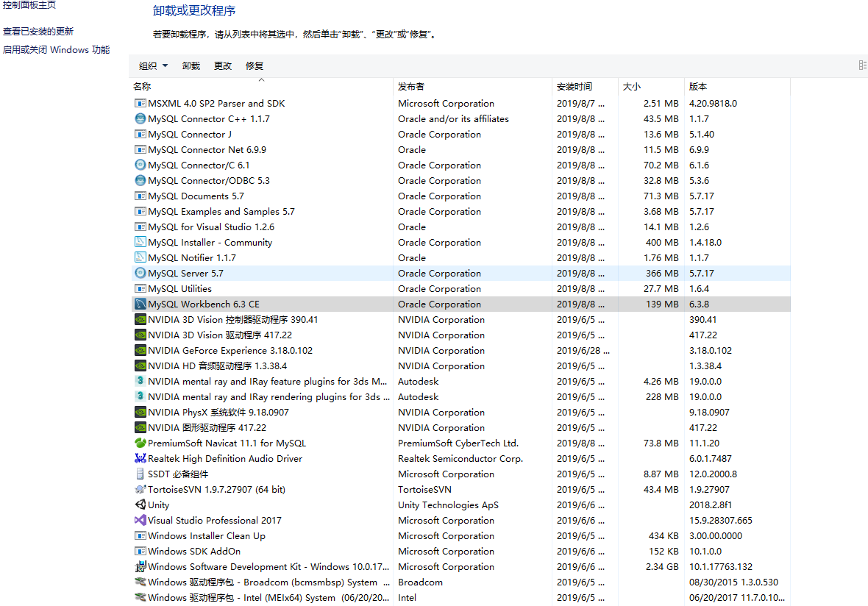Click publisher Realtek Semiconductor Corp.
868x606 pixels.
pos(460,459)
